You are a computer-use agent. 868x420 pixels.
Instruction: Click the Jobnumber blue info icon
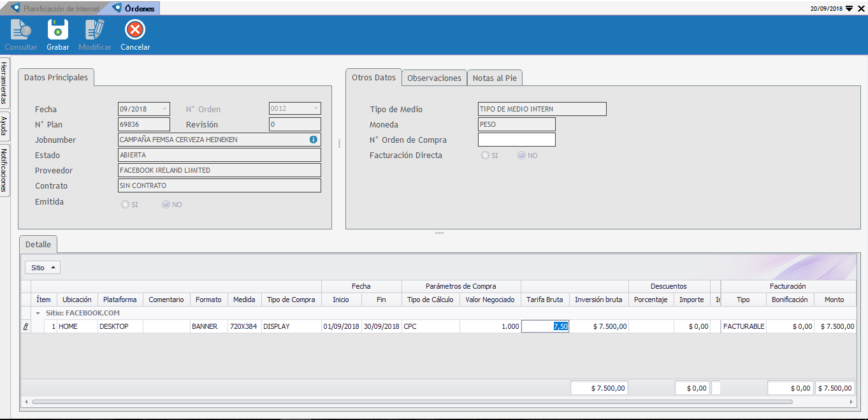coord(313,140)
